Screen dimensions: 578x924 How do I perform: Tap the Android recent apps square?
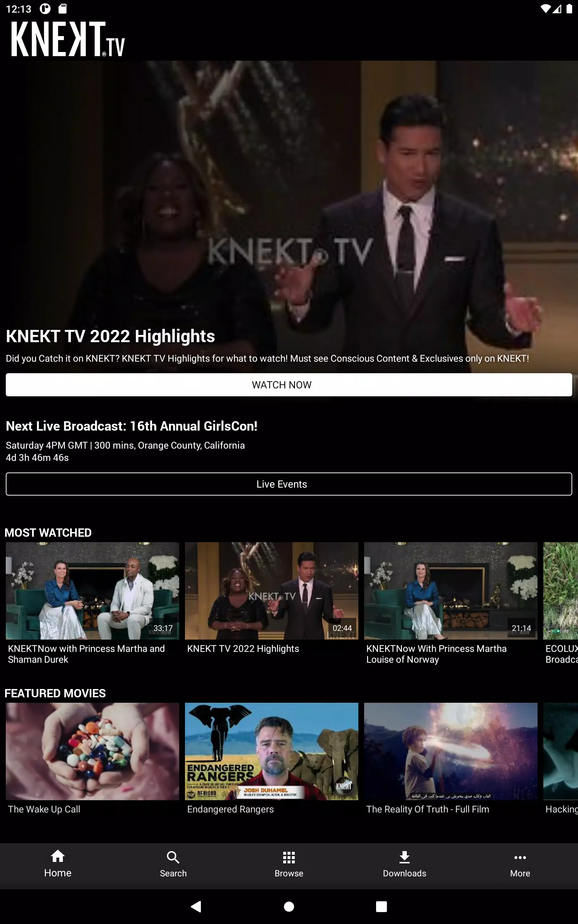tap(381, 906)
